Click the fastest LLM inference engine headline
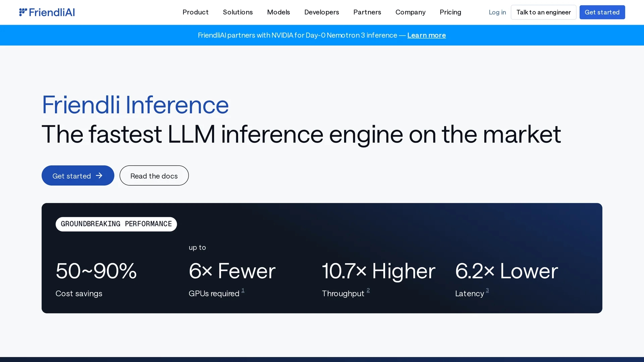The image size is (644, 362). 301,134
